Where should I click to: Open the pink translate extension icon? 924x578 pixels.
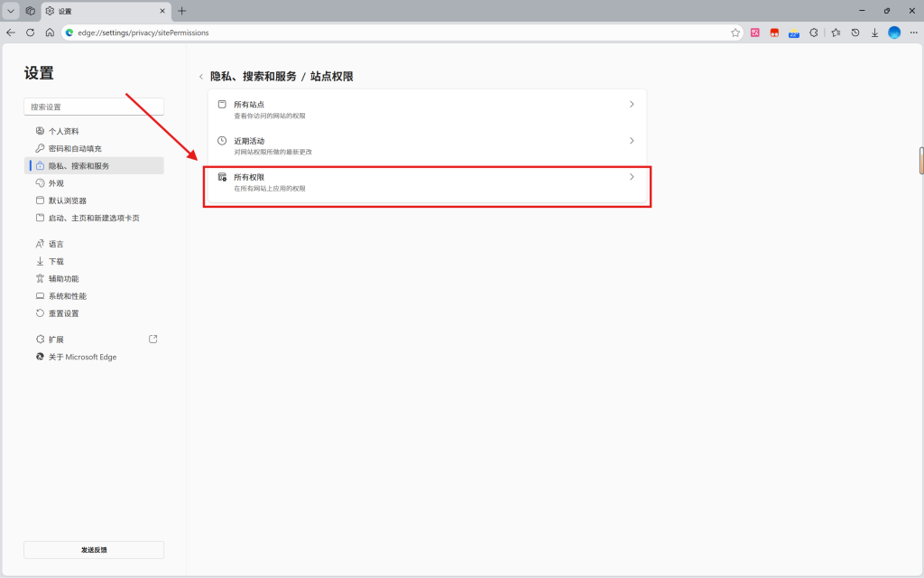pyautogui.click(x=755, y=33)
